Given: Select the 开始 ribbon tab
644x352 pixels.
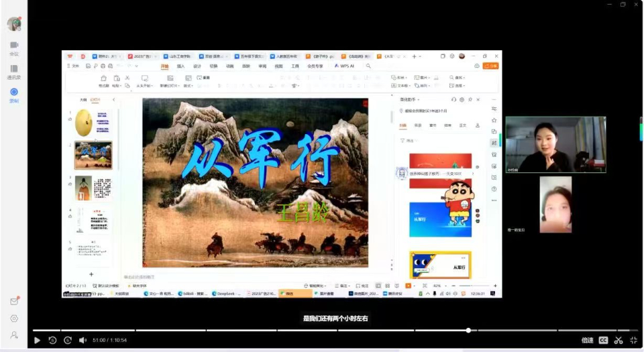Looking at the screenshot, I should (164, 66).
